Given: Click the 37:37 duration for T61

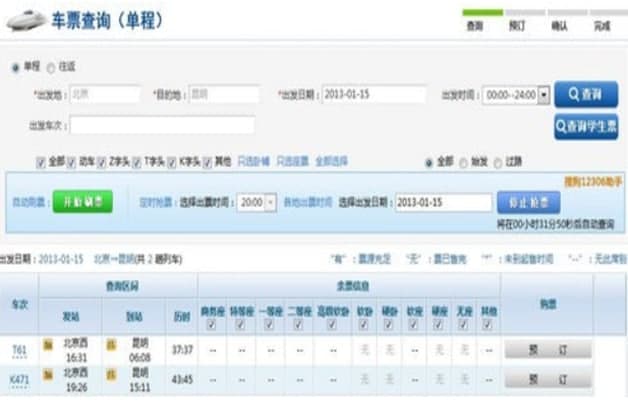Looking at the screenshot, I should tap(182, 350).
